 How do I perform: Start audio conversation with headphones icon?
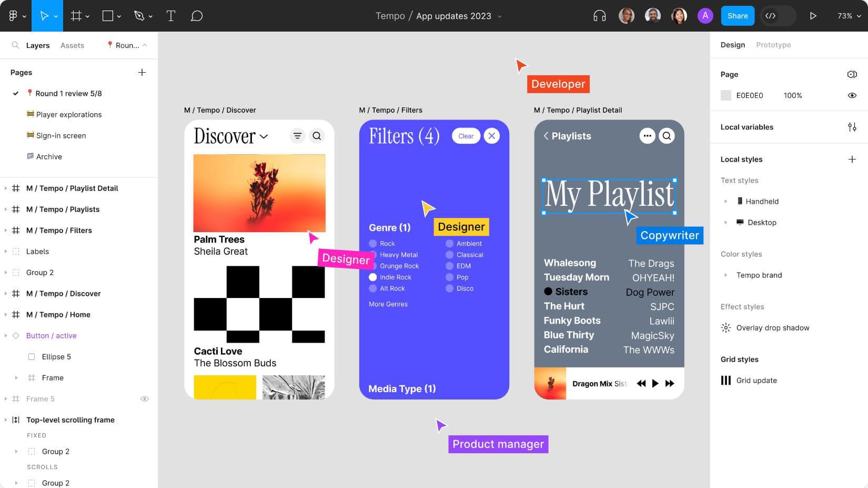tap(600, 16)
